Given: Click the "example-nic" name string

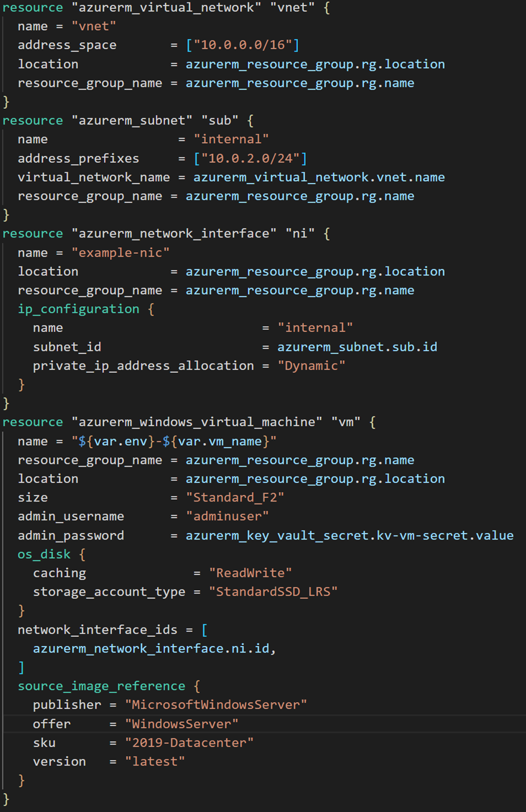Looking at the screenshot, I should 121,253.
